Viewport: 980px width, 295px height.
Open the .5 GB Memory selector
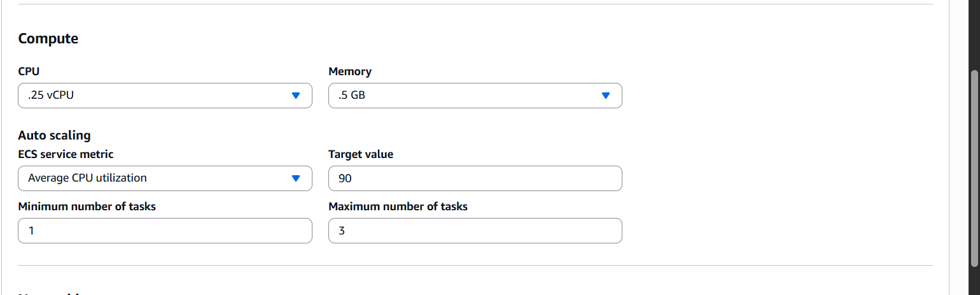465,96
